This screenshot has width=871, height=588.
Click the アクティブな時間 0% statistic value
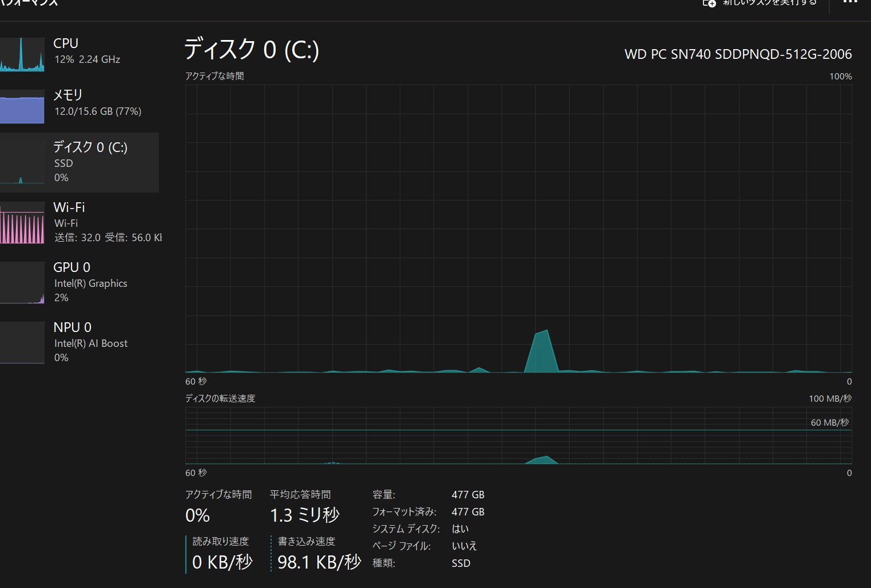coord(198,515)
